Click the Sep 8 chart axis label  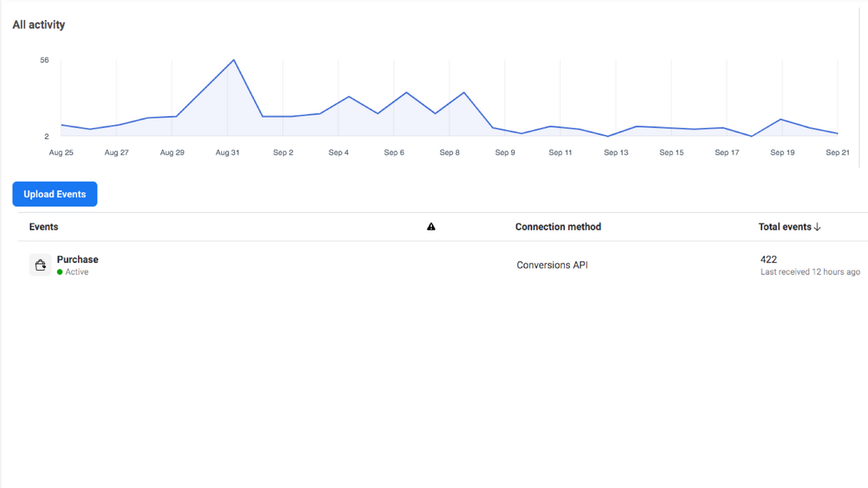click(x=450, y=152)
